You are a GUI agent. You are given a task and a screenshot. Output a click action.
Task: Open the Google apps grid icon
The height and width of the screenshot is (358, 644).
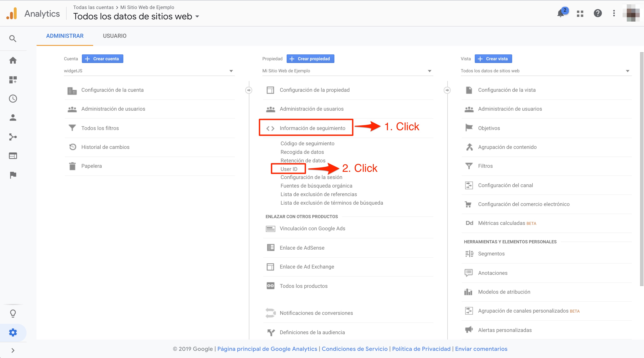[580, 13]
